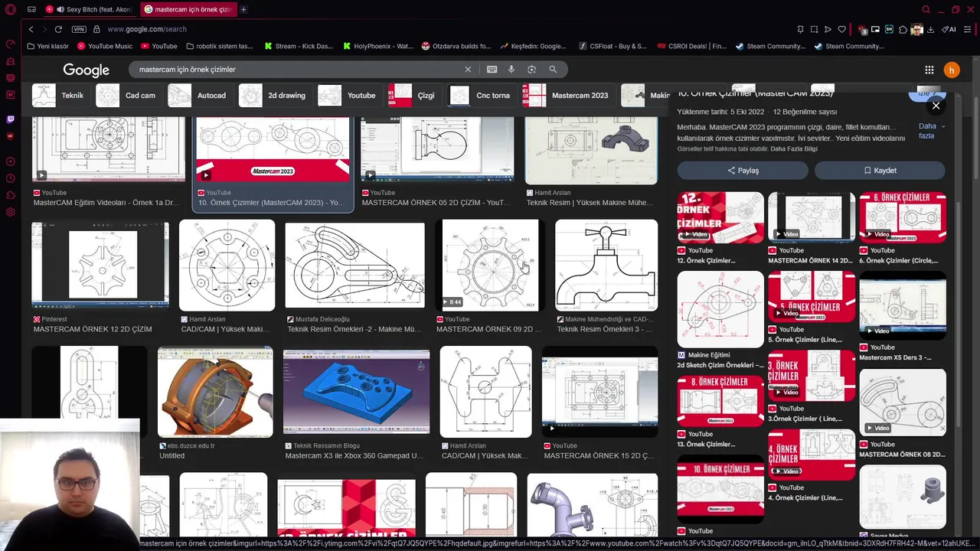Open CSROI Deals bookmark

691,46
